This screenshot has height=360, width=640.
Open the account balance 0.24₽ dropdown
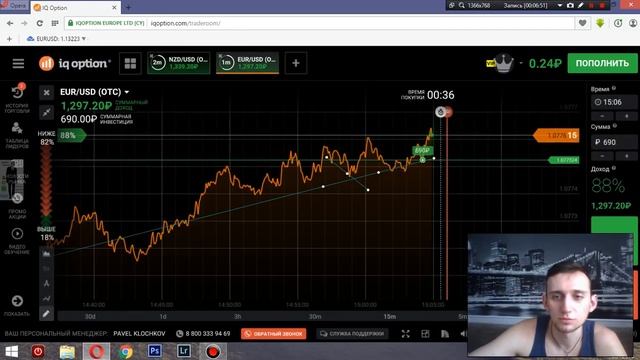point(544,64)
